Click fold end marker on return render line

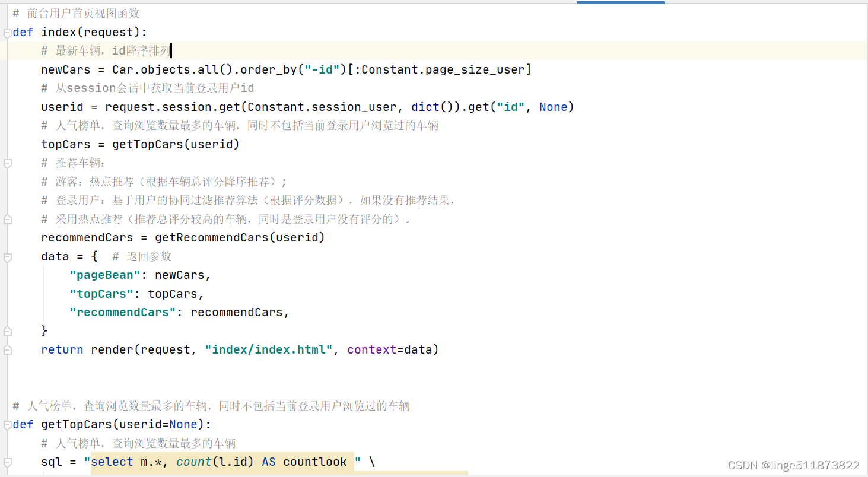coord(7,350)
